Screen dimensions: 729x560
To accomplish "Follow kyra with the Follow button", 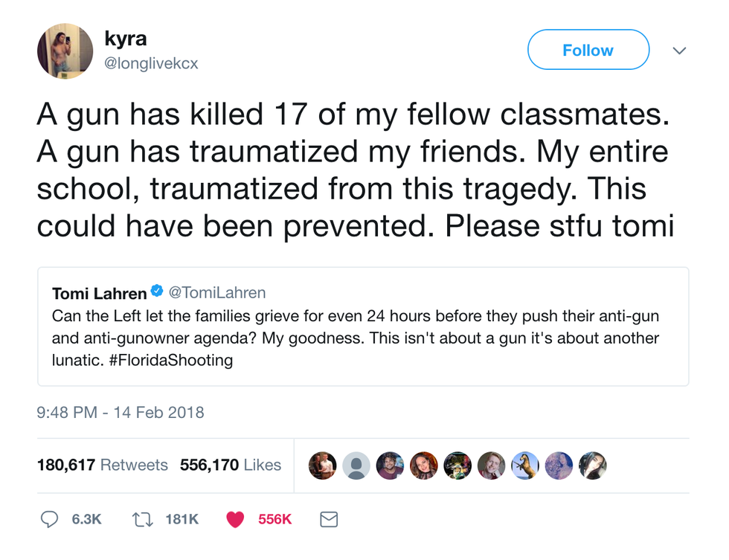I will click(588, 50).
